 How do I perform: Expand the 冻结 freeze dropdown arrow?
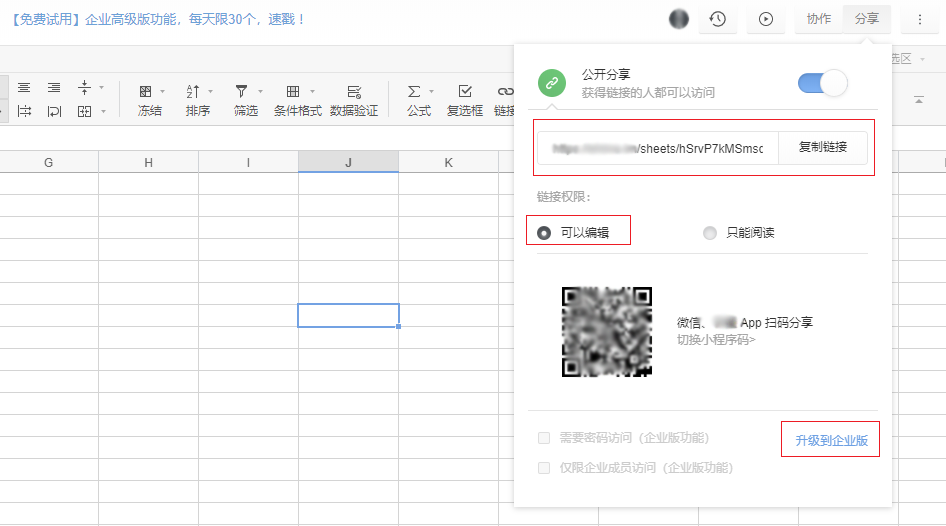click(x=162, y=92)
